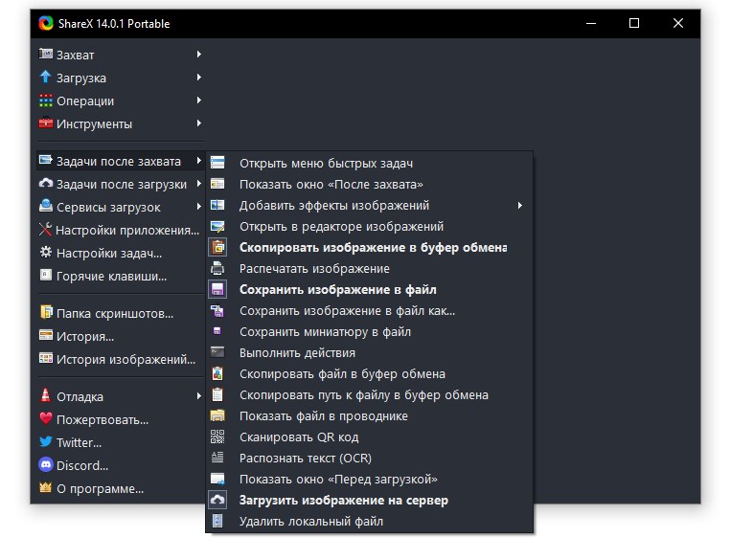Enable Скопировать файл в буфер обмена
The width and height of the screenshot is (731, 560).
(370, 373)
